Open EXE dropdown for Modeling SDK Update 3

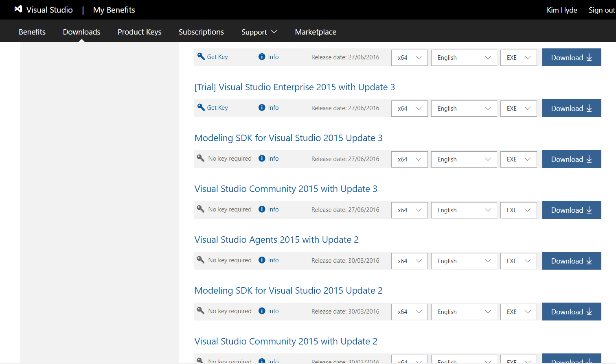click(x=519, y=159)
